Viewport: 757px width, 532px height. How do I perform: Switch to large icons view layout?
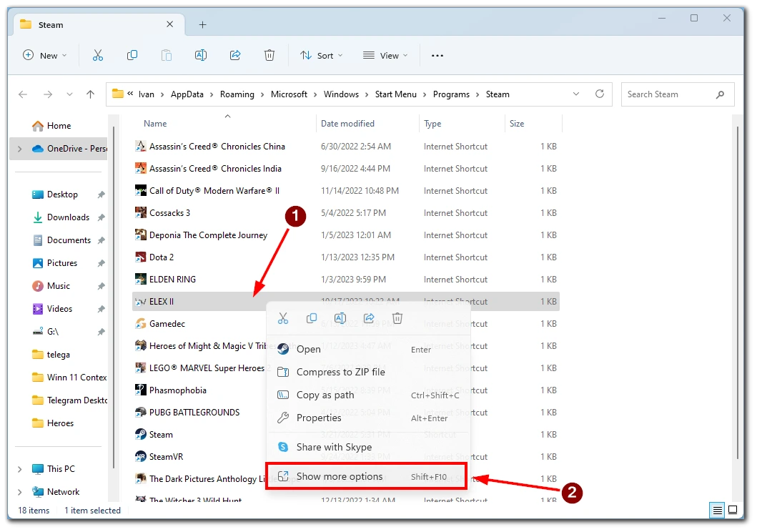click(x=733, y=510)
